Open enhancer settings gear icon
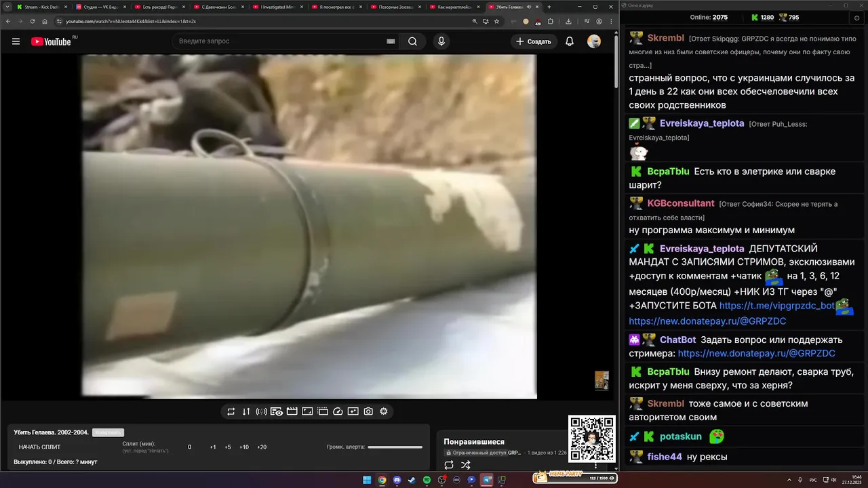The width and height of the screenshot is (868, 488). point(384,411)
